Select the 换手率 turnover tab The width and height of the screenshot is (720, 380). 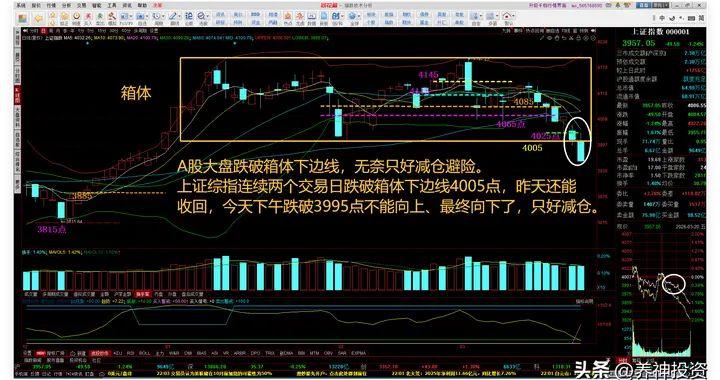pos(142,294)
